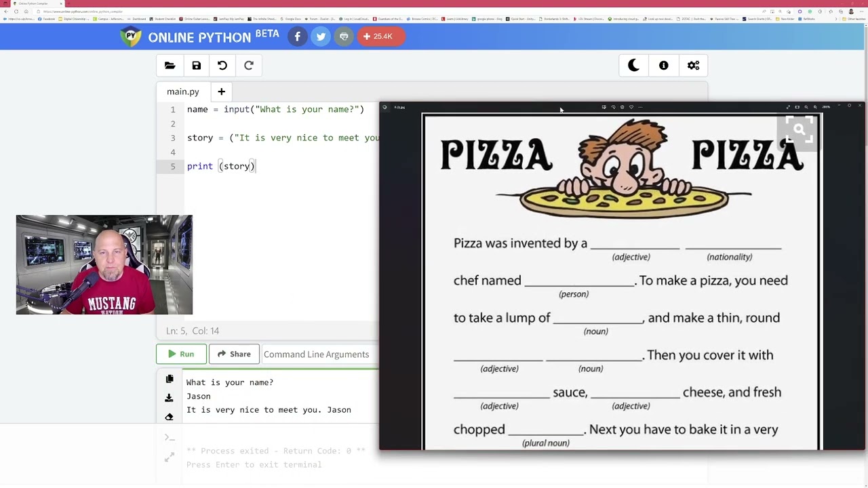Copy terminal output with the copy icon

coord(170,380)
